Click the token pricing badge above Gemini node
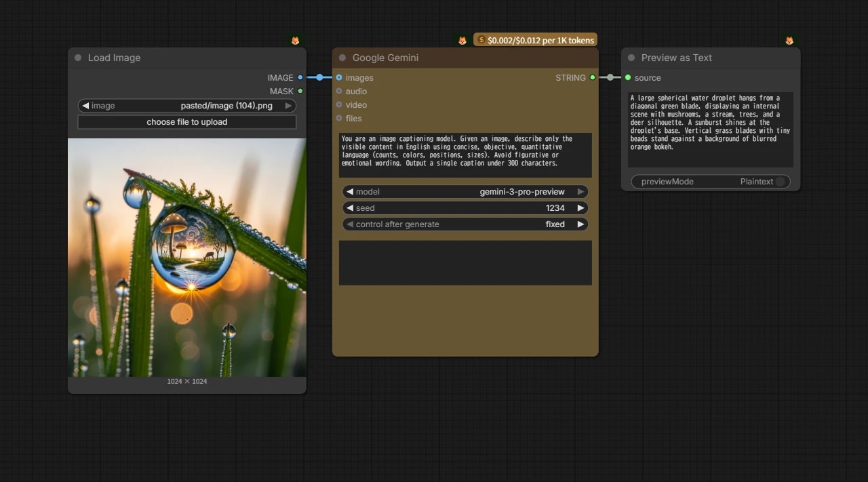This screenshot has height=482, width=868. pos(536,40)
